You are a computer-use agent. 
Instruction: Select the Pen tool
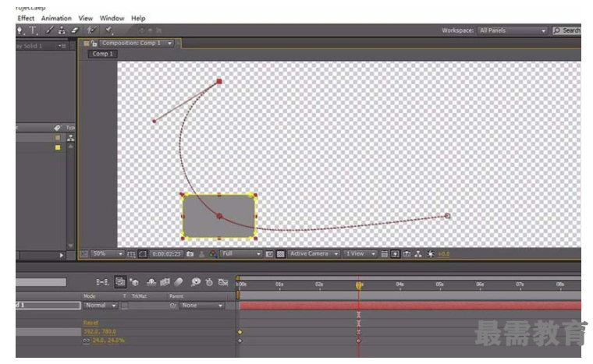[x=20, y=30]
